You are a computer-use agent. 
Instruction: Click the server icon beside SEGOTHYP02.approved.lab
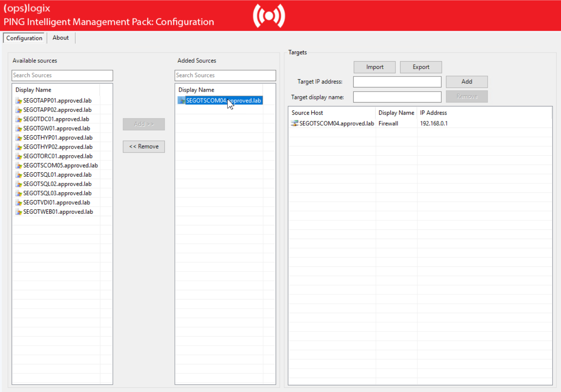[18, 147]
